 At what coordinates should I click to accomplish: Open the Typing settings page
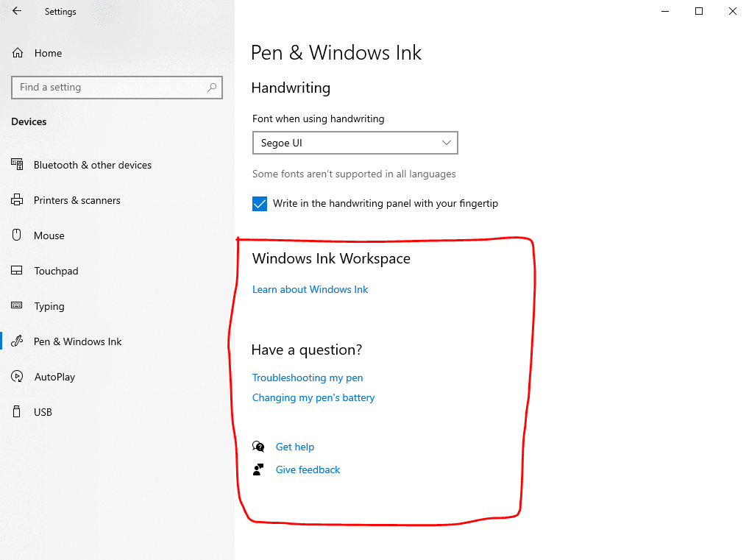pos(49,306)
